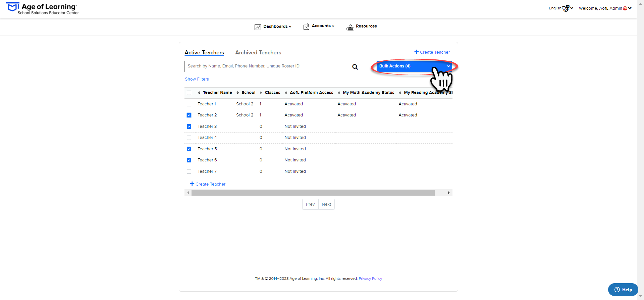The width and height of the screenshot is (644, 300).
Task: Click the plus icon beside top Create Teacher
Action: [x=416, y=52]
